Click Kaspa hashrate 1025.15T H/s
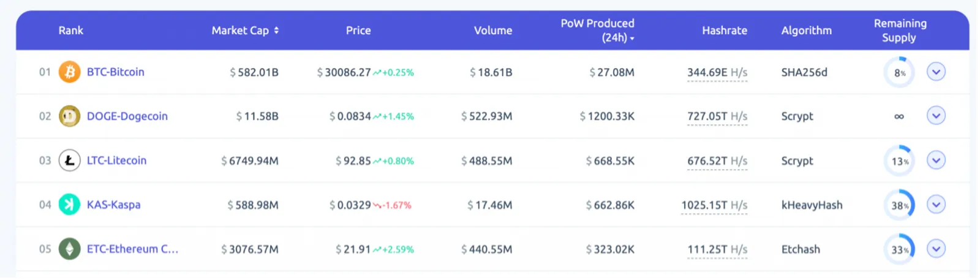The height and width of the screenshot is (280, 980). pyautogui.click(x=714, y=205)
